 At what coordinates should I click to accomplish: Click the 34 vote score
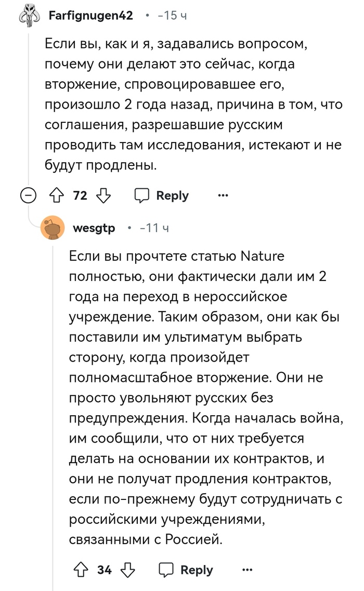tap(104, 570)
